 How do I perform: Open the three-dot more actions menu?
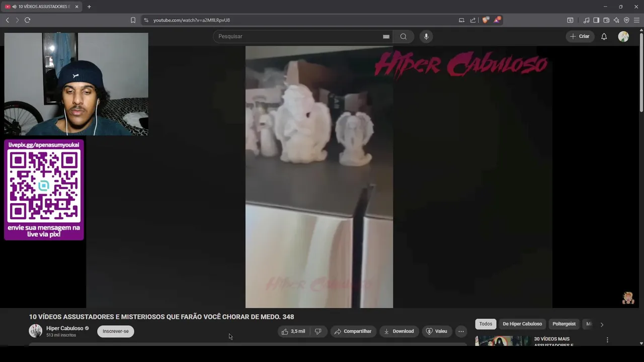[461, 331]
